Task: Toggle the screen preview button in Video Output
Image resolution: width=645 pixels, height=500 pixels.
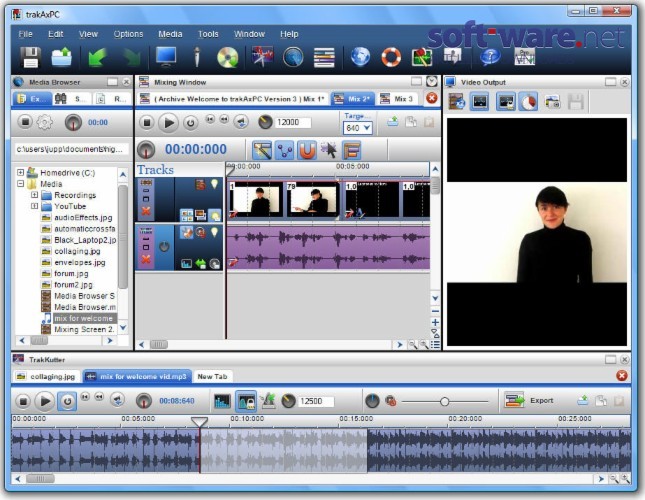Action: (x=480, y=102)
